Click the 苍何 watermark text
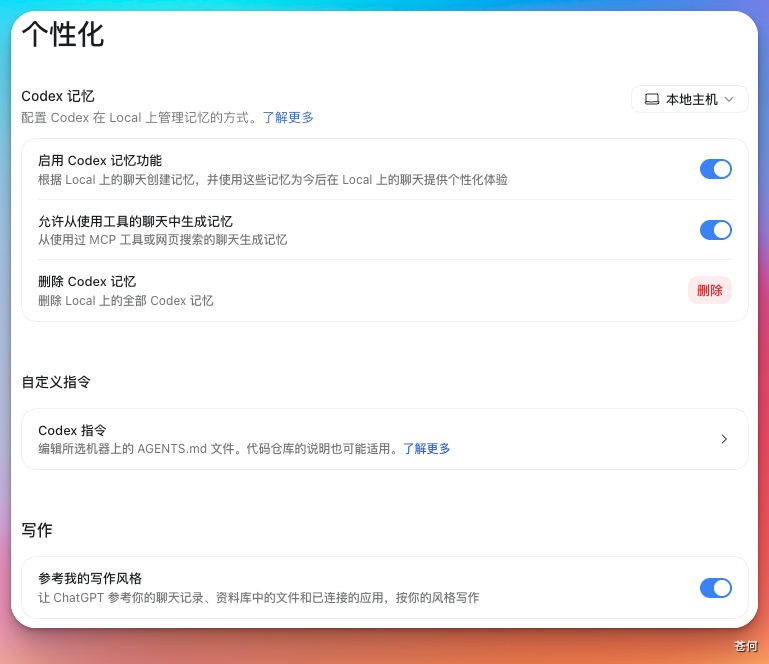769x664 pixels. click(745, 646)
